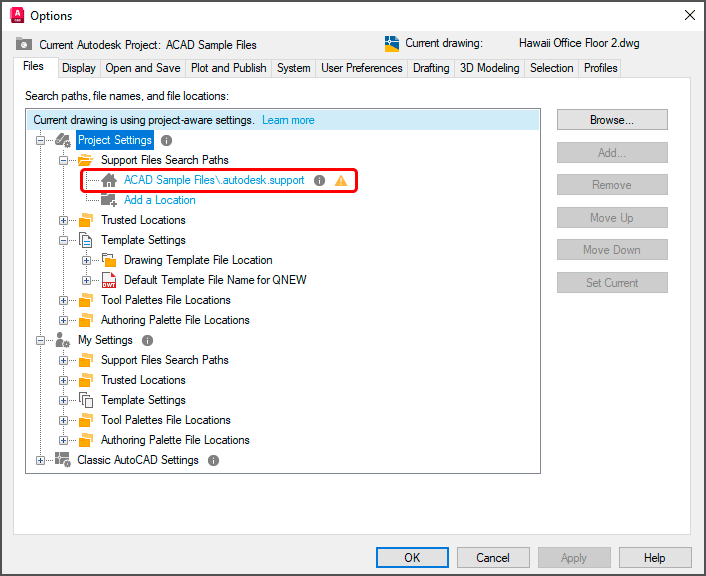
Task: Click the OK button
Action: [412, 558]
